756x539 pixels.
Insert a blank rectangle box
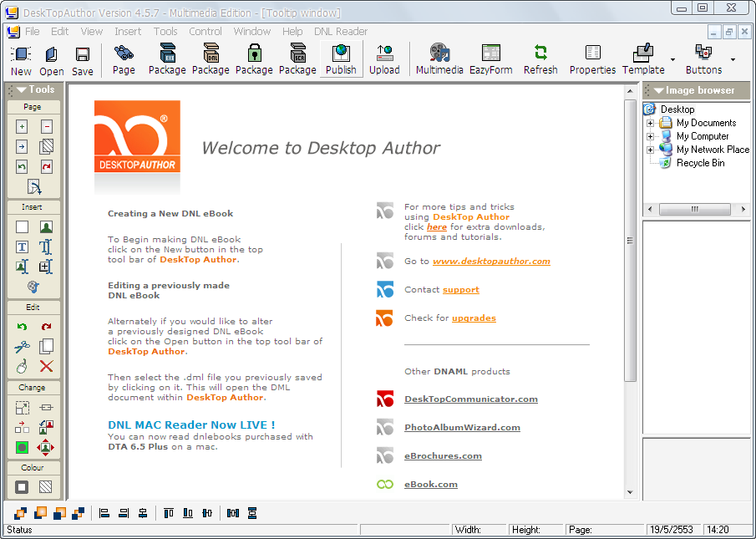(22, 226)
